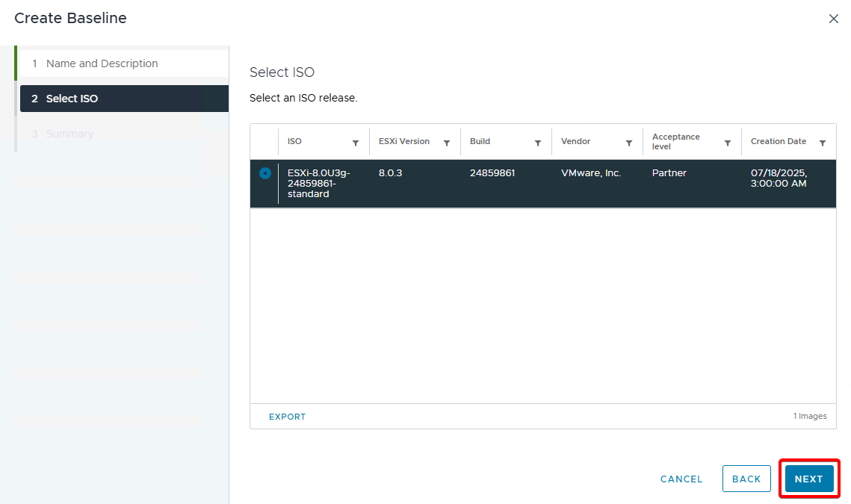Close the Create Baseline dialog

coord(834,19)
